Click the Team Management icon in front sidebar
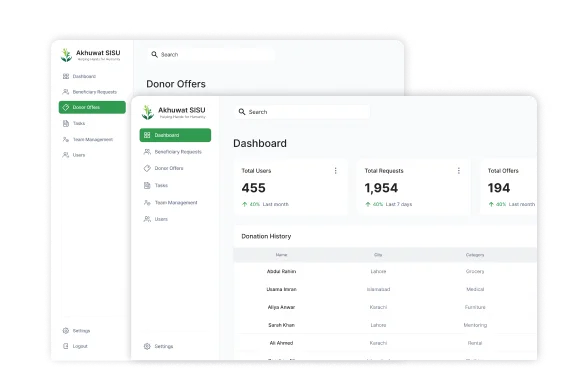This screenshot has width=588, height=370. point(147,202)
